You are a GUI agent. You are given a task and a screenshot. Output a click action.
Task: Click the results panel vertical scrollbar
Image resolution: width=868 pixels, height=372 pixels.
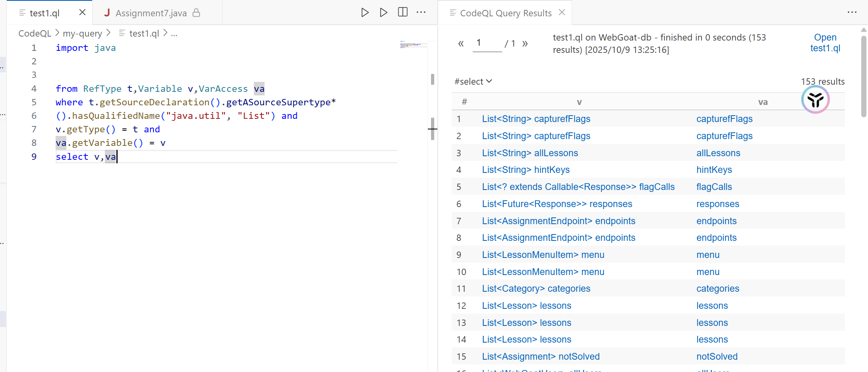[x=863, y=76]
